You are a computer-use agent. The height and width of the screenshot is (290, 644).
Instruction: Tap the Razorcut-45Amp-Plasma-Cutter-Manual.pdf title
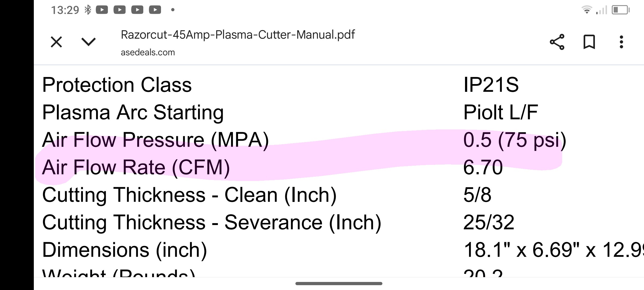click(238, 35)
